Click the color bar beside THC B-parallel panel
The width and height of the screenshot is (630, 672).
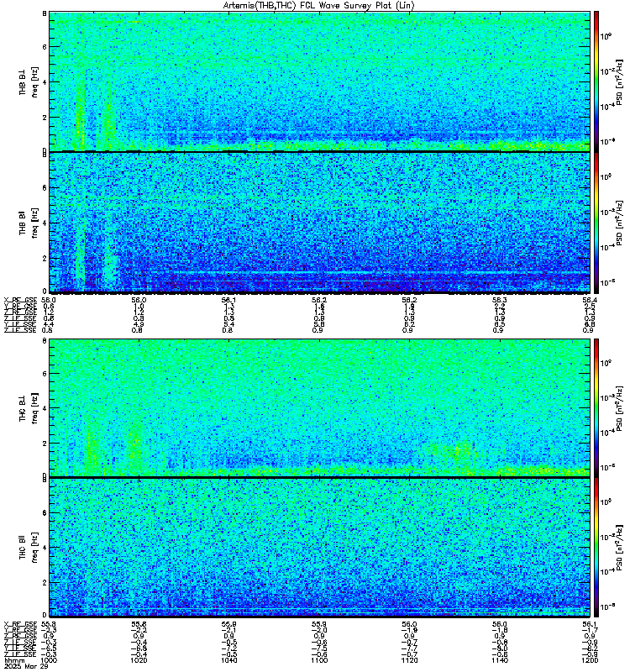(596, 548)
